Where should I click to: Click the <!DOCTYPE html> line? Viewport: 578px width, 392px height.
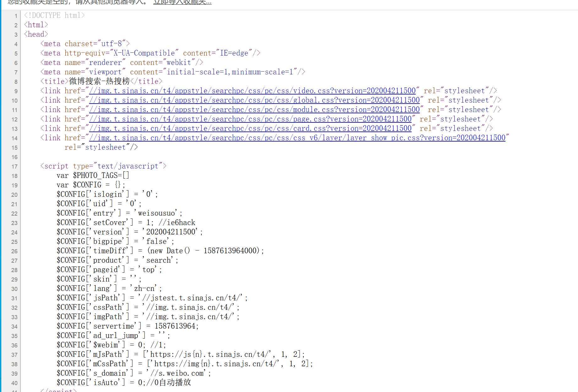54,15
